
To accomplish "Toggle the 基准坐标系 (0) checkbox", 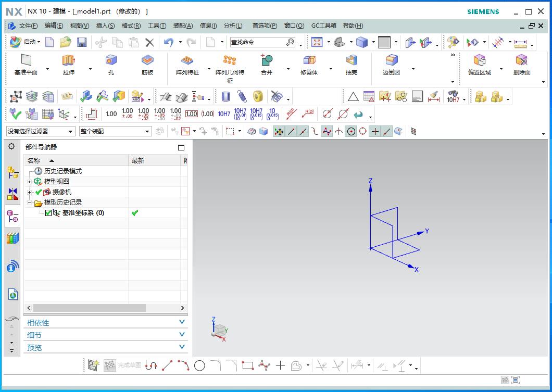I will [x=48, y=213].
